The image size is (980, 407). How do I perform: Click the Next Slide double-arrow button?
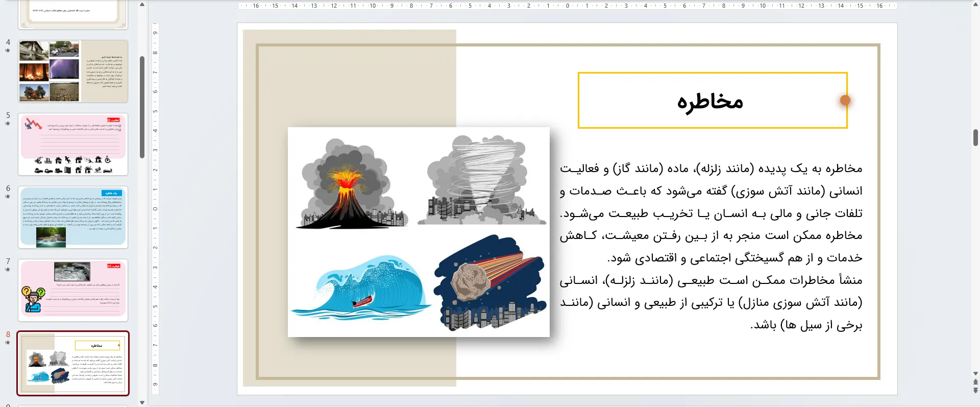975,391
